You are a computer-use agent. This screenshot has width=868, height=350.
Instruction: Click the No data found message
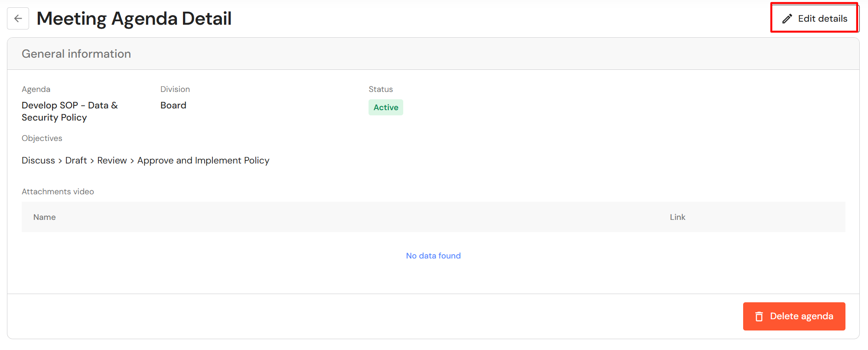point(433,256)
